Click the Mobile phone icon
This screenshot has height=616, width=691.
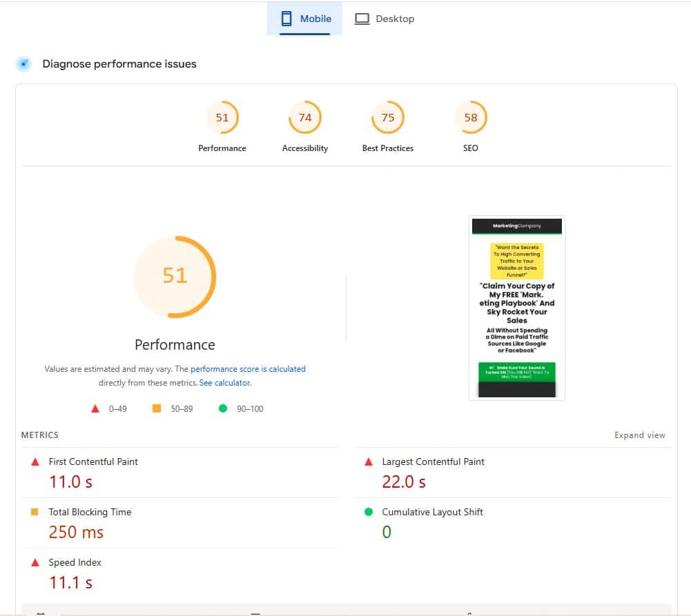point(286,19)
